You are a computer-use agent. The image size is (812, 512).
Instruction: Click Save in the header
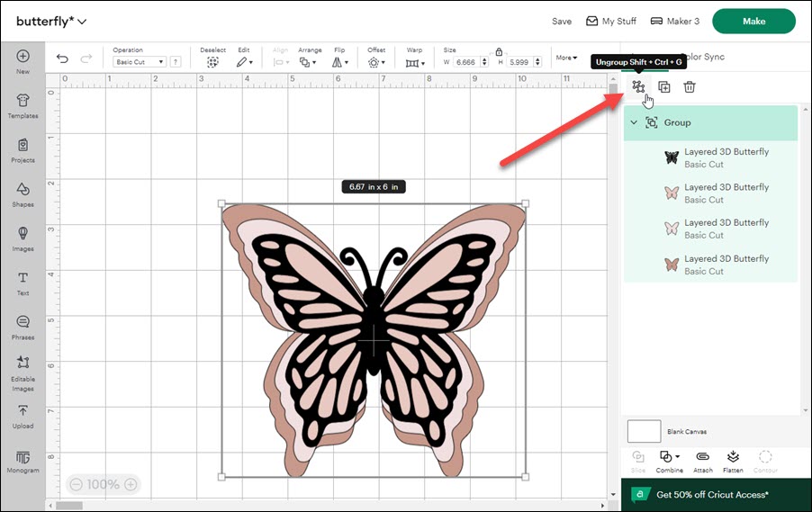562,21
